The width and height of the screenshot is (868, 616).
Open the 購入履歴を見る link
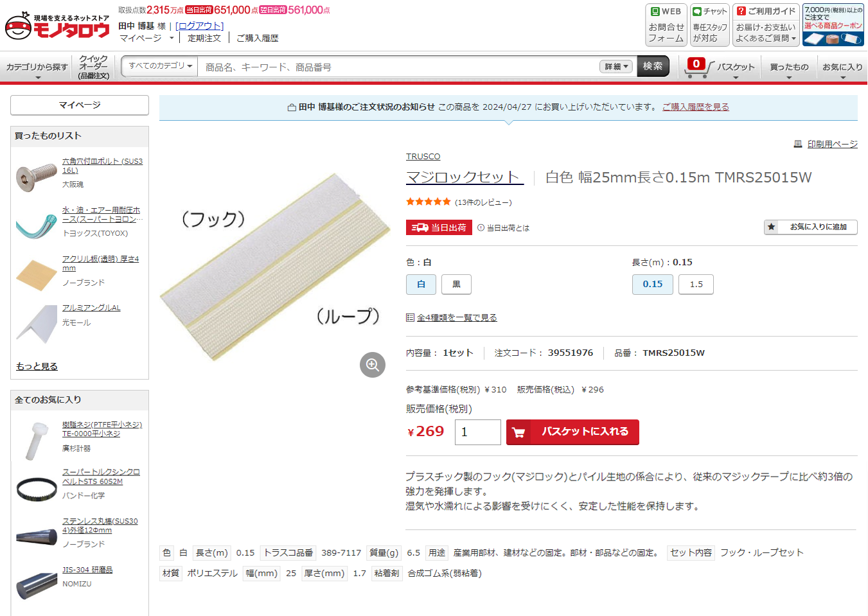point(696,107)
